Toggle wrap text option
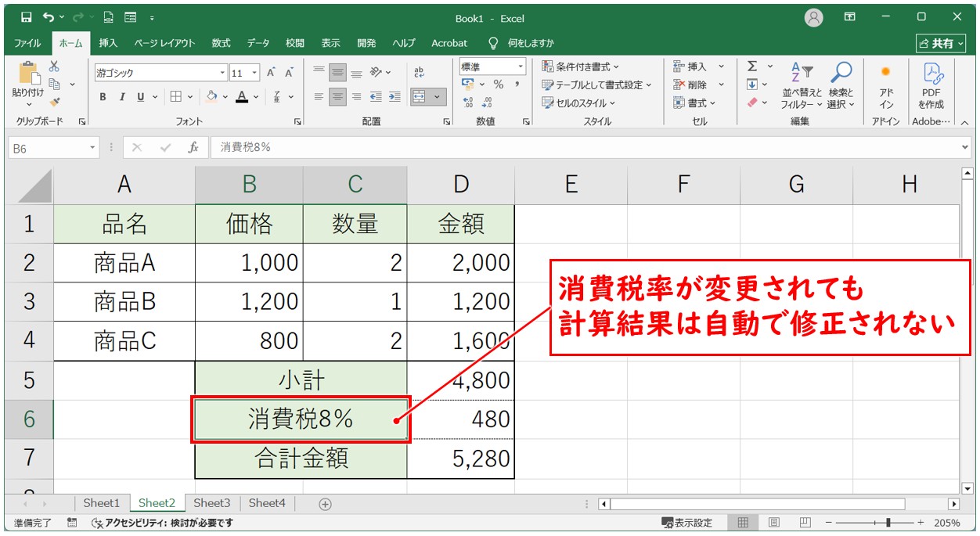This screenshot has height=536, width=980. (419, 72)
